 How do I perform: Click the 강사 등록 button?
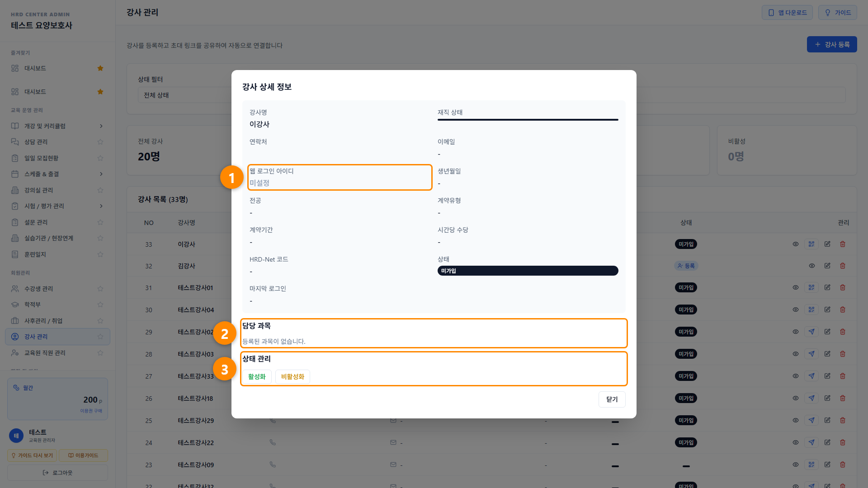832,44
